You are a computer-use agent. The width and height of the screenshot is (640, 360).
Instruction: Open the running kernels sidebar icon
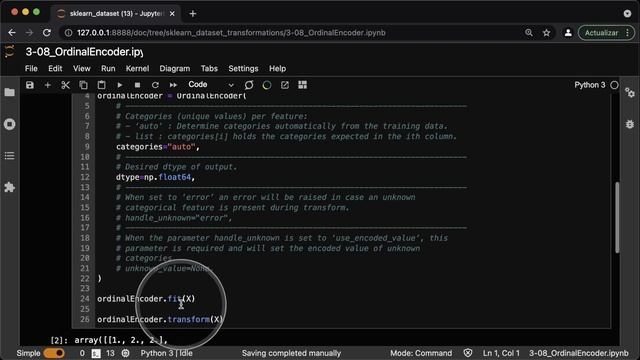tap(9, 124)
